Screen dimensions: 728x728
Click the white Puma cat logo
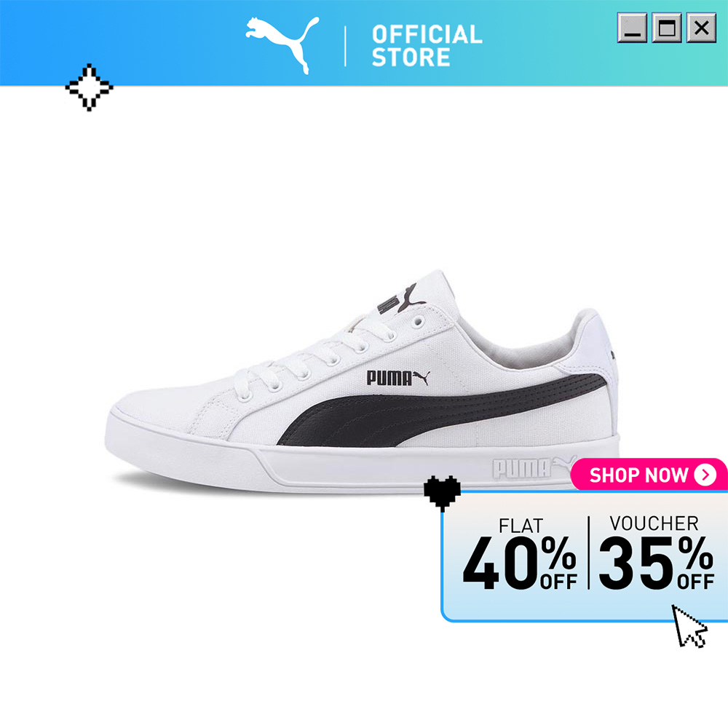tap(282, 45)
